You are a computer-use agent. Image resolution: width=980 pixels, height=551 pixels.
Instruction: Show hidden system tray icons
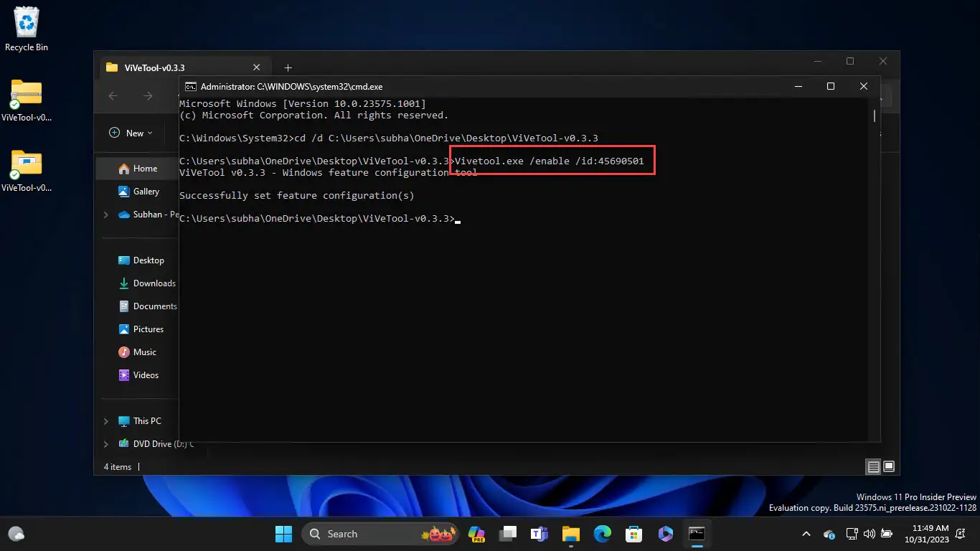806,534
